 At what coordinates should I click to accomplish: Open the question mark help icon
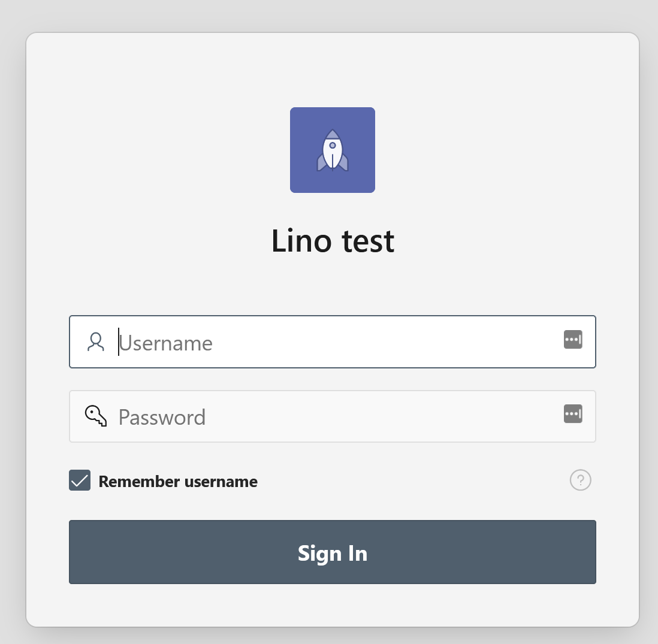pyautogui.click(x=580, y=480)
